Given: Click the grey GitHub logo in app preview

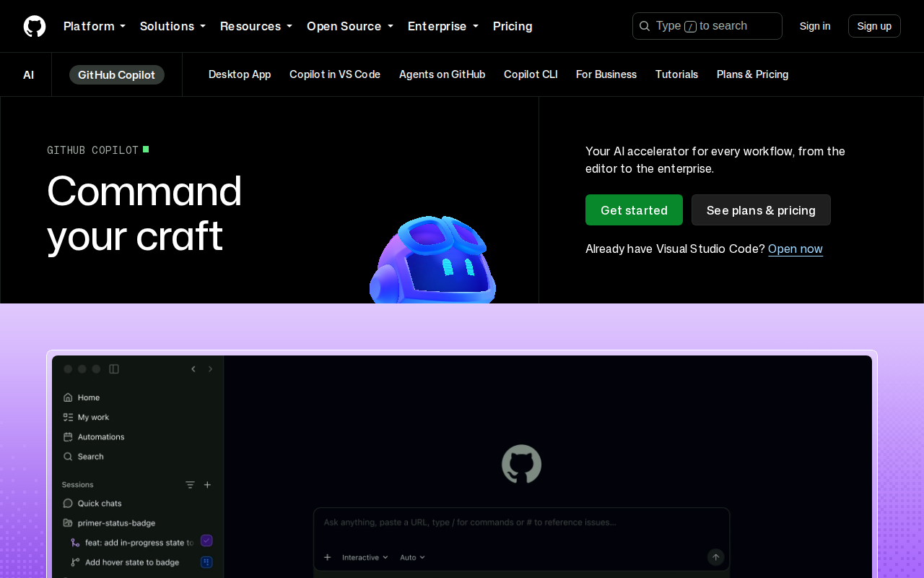Looking at the screenshot, I should coord(521,465).
